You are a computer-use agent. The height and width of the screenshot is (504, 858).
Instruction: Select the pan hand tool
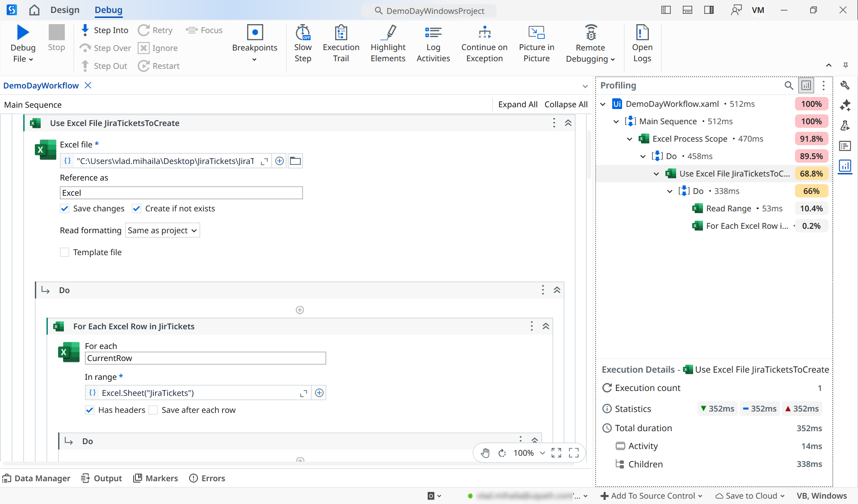coord(485,453)
